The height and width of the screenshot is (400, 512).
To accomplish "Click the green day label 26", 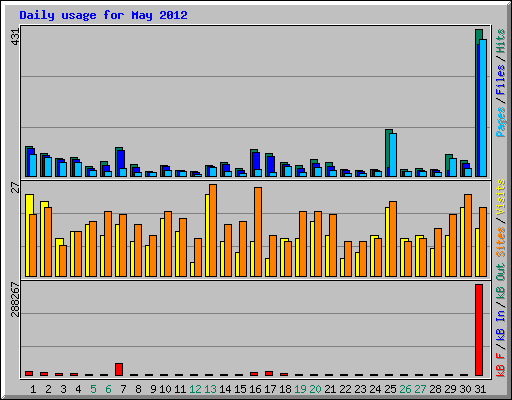I will tap(405, 389).
